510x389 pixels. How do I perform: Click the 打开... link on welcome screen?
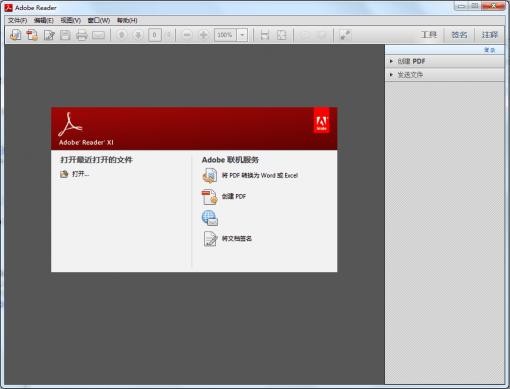(81, 174)
